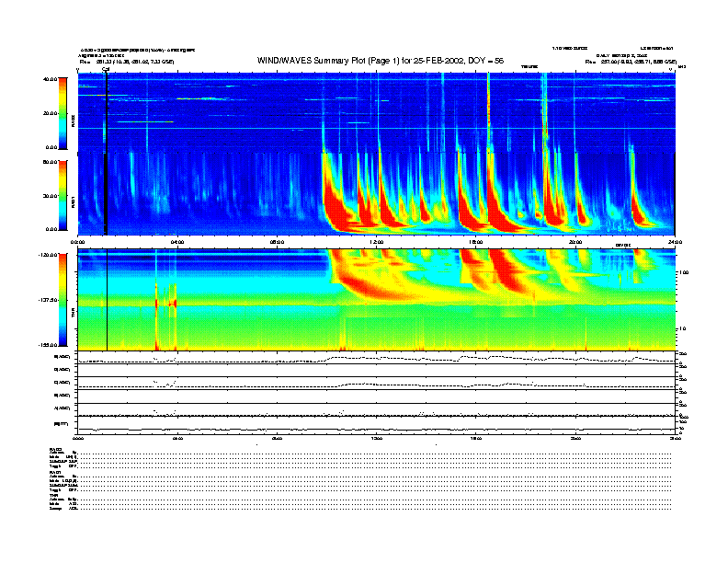Click the 10 frequency label right of TNR spectrogram

pyautogui.click(x=682, y=328)
